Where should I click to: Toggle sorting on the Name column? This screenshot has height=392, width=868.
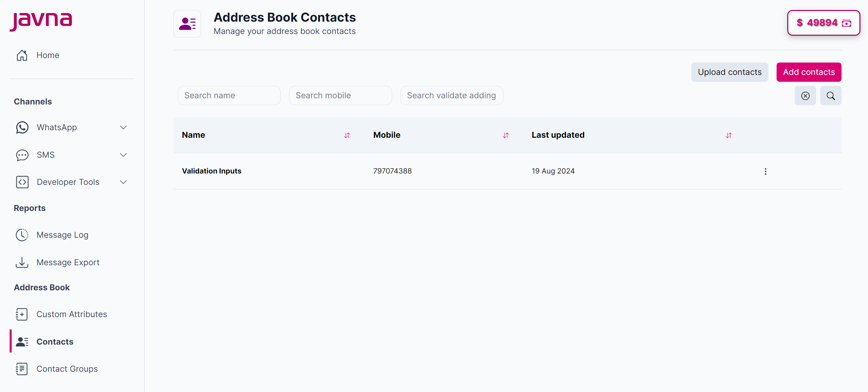347,135
